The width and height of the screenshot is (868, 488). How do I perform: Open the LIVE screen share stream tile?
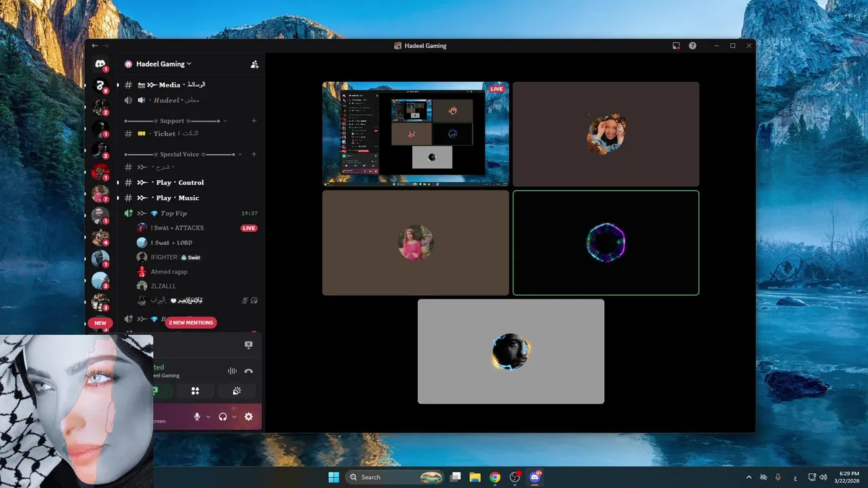point(416,134)
